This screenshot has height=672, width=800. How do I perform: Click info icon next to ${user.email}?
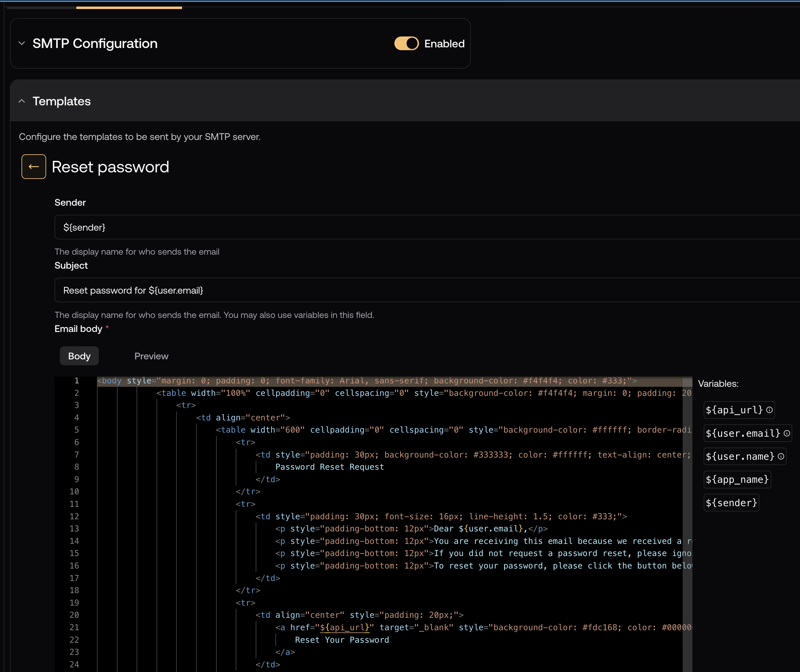point(786,433)
